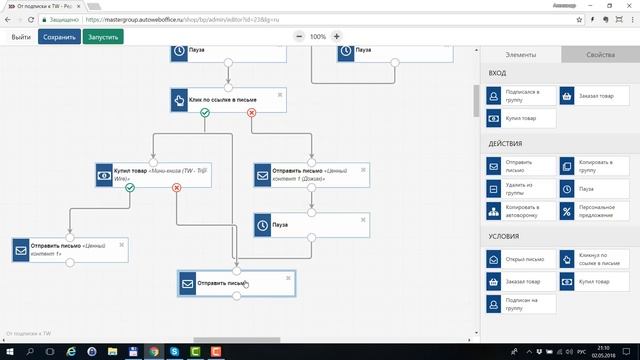Pick the Отправить письмо action element

(521, 166)
